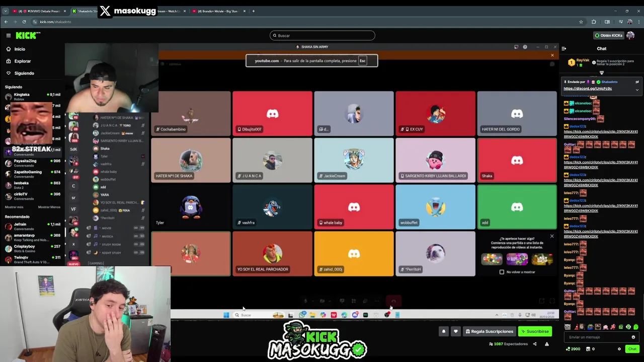
Task: Click the heart follow button
Action: click(455, 331)
